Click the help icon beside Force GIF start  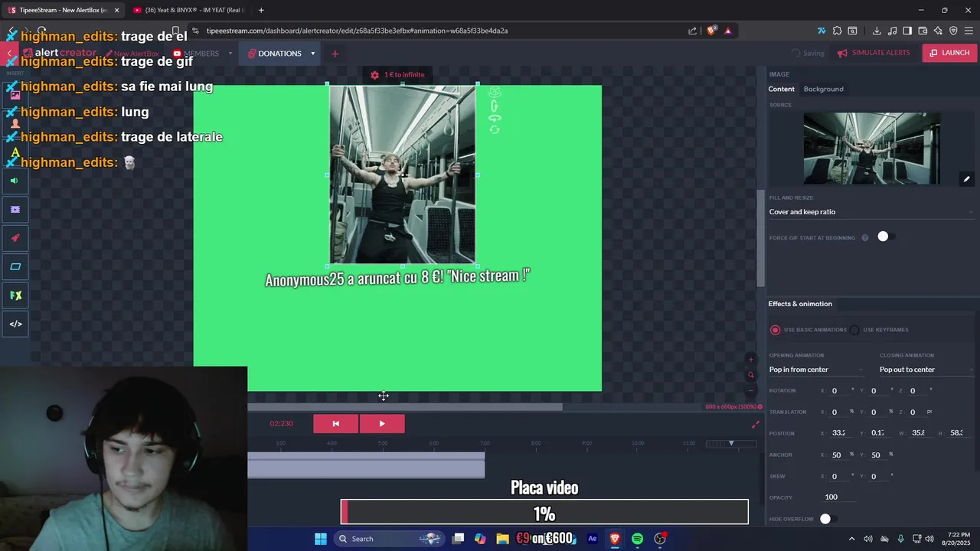tap(865, 238)
